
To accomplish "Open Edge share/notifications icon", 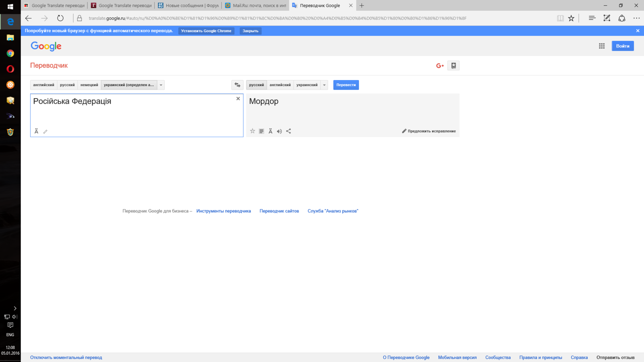I will (x=622, y=18).
